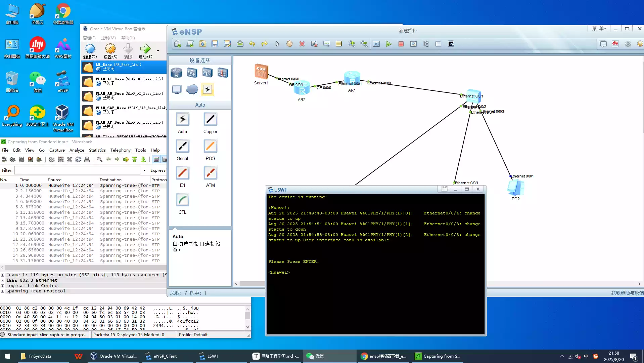Click Wireshark filter input field
644x363 pixels.
(x=77, y=170)
